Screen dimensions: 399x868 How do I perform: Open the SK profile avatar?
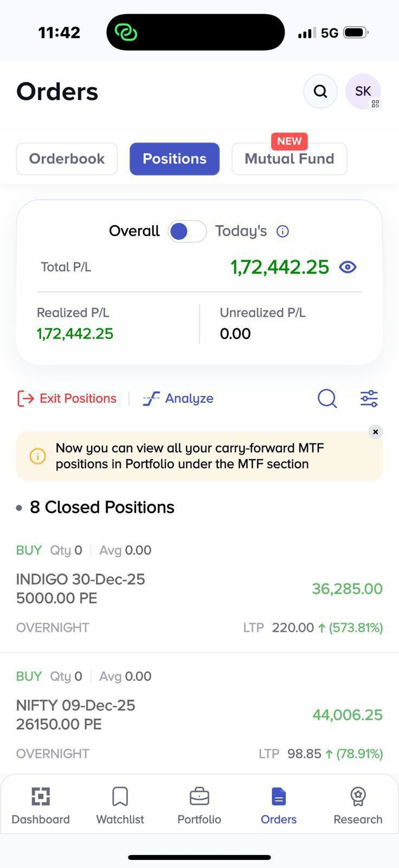pos(363,91)
